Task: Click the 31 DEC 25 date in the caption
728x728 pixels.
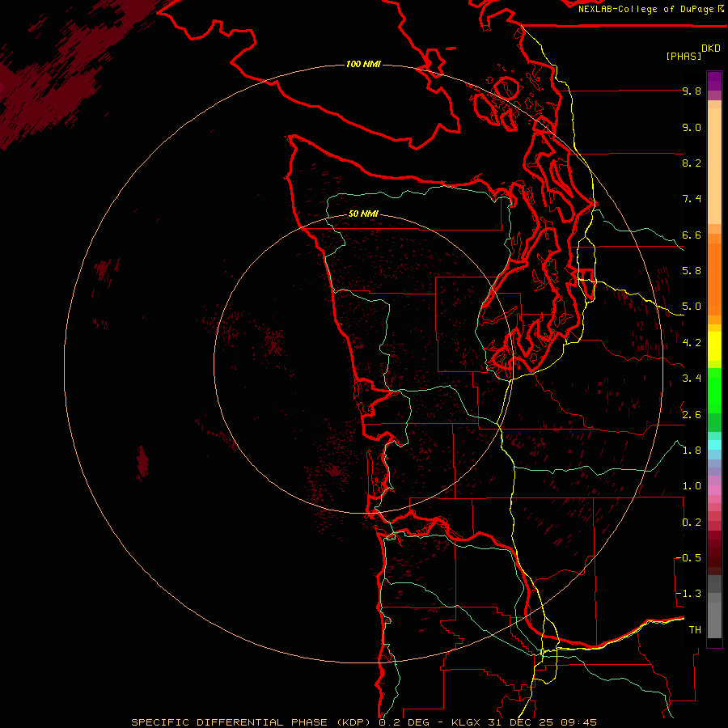Action: click(x=522, y=722)
